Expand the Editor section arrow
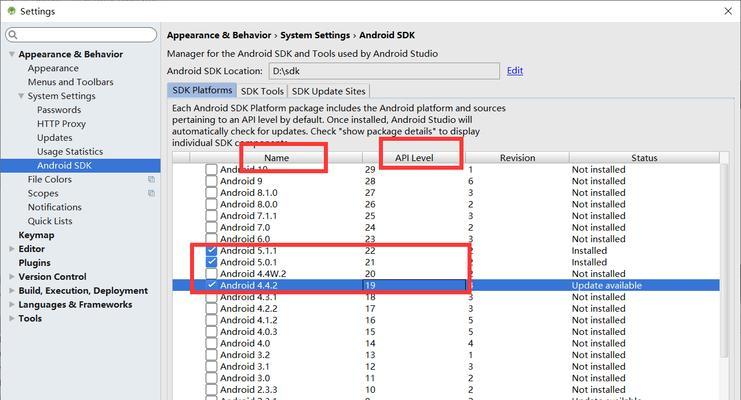The height and width of the screenshot is (400, 741). pyautogui.click(x=12, y=249)
